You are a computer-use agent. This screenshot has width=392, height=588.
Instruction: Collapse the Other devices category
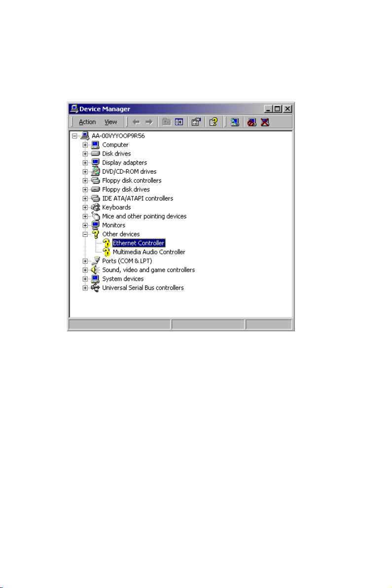[85, 235]
